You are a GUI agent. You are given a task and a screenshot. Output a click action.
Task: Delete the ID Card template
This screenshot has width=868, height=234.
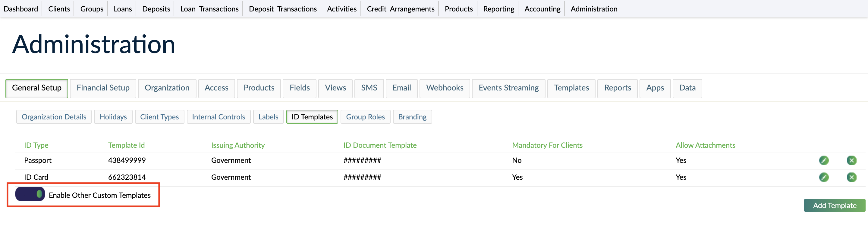point(851,177)
